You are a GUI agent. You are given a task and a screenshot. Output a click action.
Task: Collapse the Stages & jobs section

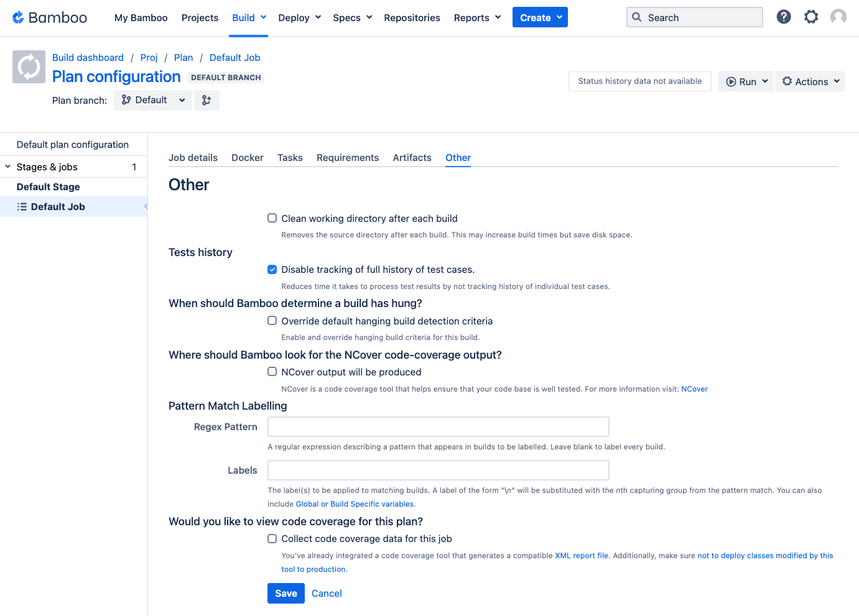tap(7, 167)
